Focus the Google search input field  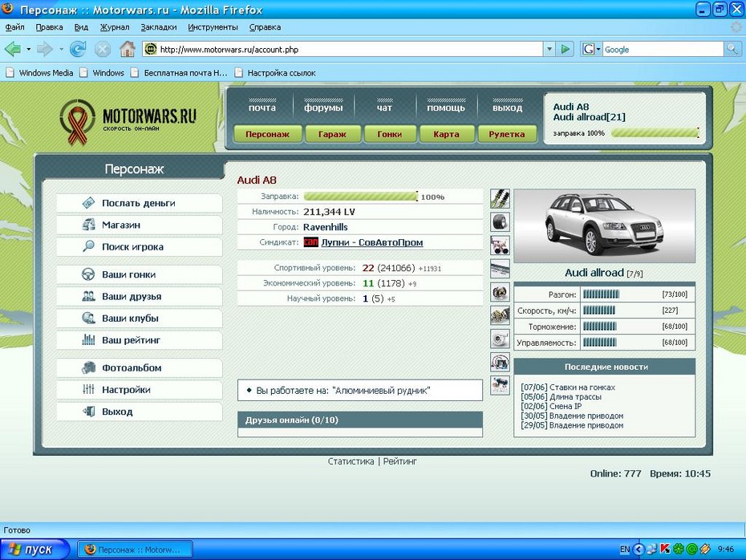tap(663, 49)
